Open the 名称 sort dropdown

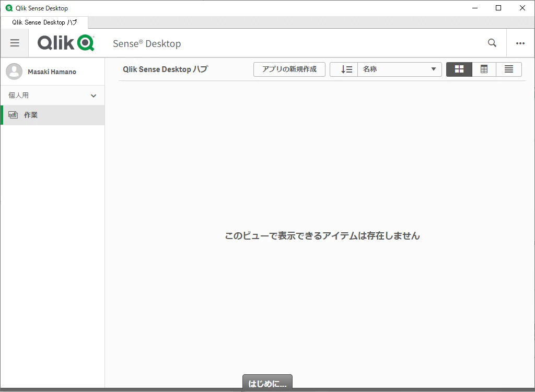[x=400, y=69]
